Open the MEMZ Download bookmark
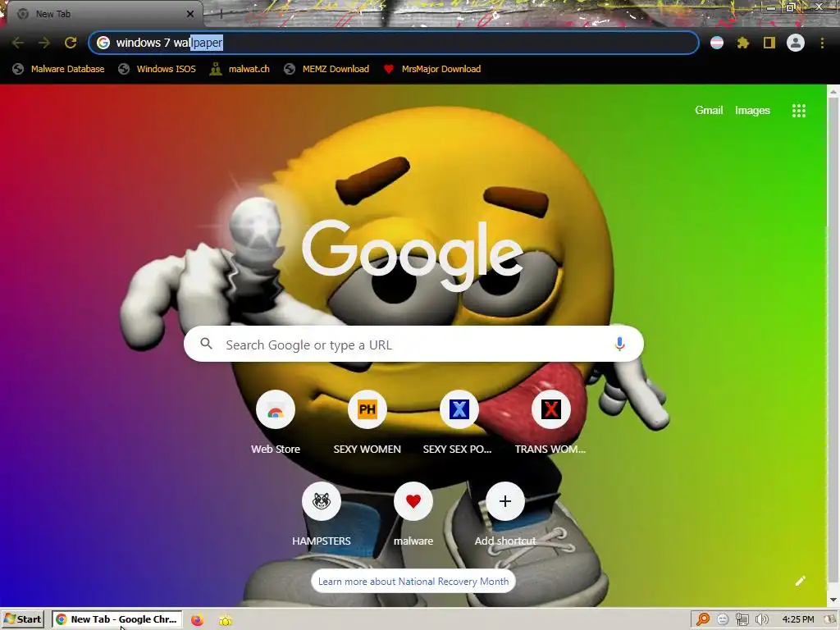The height and width of the screenshot is (630, 840). (x=326, y=69)
